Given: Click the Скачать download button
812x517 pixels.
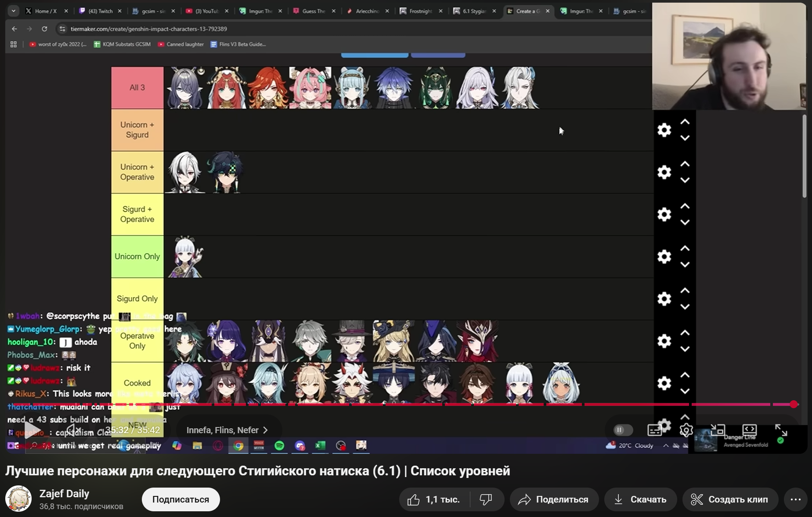Looking at the screenshot, I should pos(640,499).
